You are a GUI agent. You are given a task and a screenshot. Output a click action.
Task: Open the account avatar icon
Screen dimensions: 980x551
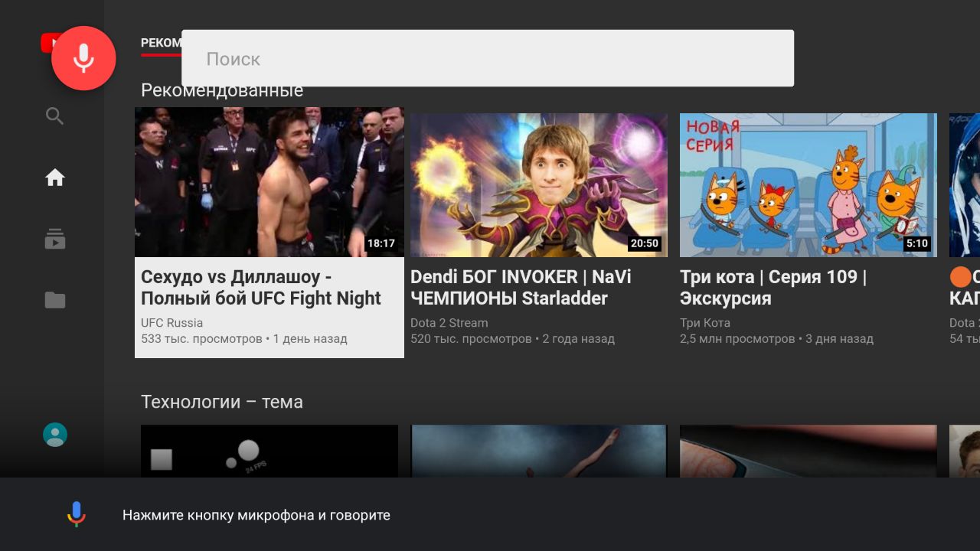pos(54,435)
